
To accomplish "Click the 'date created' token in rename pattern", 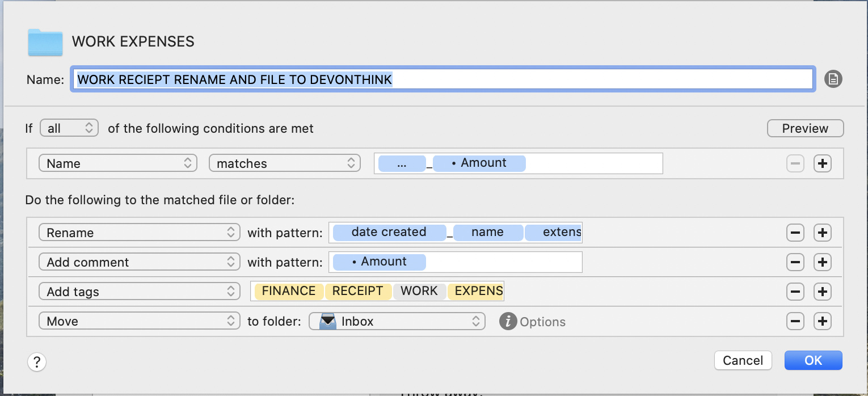I will [389, 232].
